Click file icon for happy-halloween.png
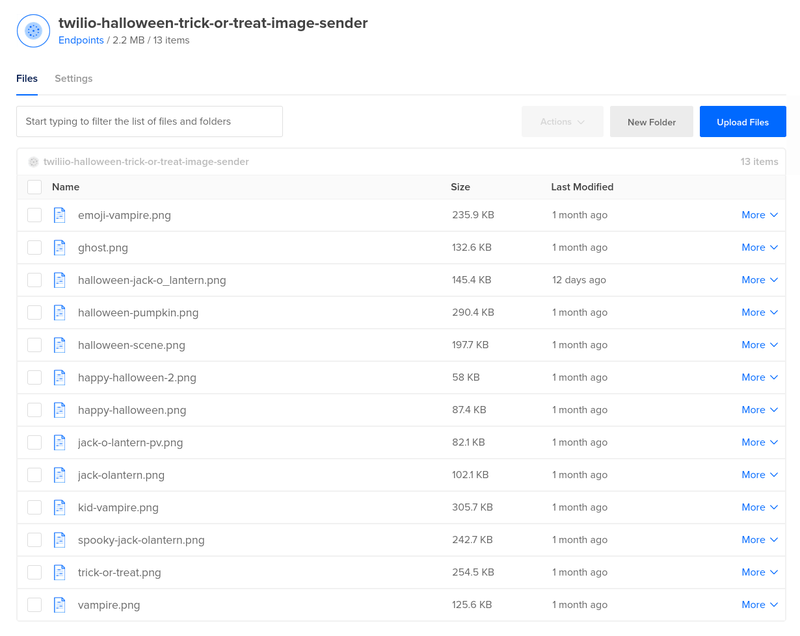Image resolution: width=800 pixels, height=636 pixels. 60,410
